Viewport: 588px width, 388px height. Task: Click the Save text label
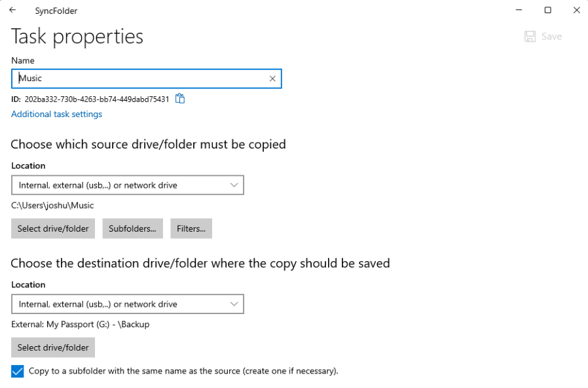551,37
